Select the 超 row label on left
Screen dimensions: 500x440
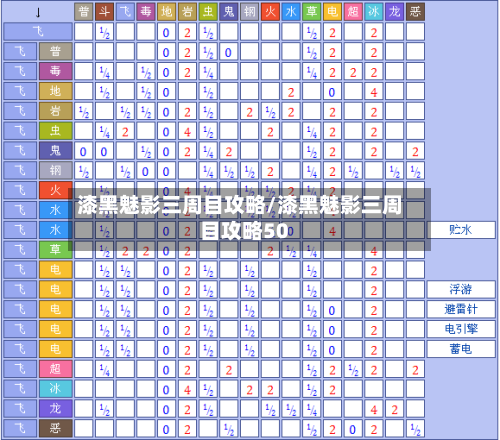55,369
